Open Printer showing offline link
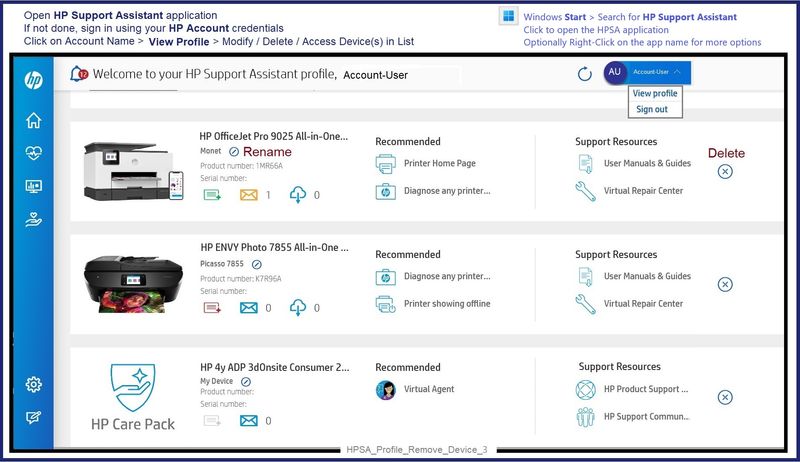 [447, 303]
